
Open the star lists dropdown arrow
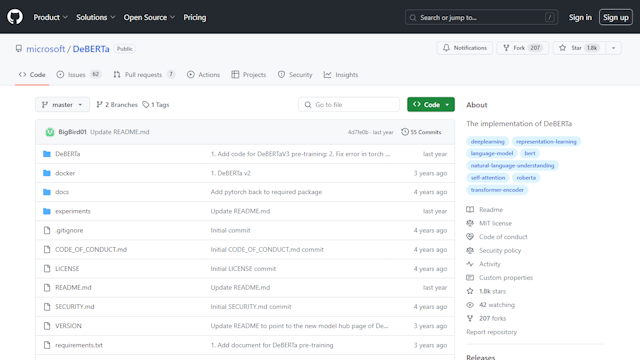tap(613, 48)
